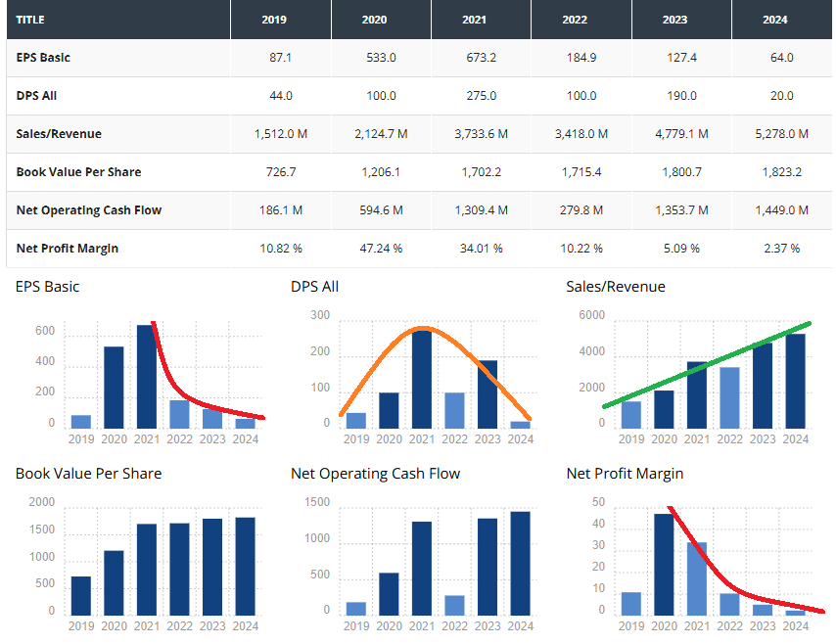The image size is (836, 644).
Task: Click the 2022 bar in Net Operating Cash Flow chart
Action: click(454, 605)
